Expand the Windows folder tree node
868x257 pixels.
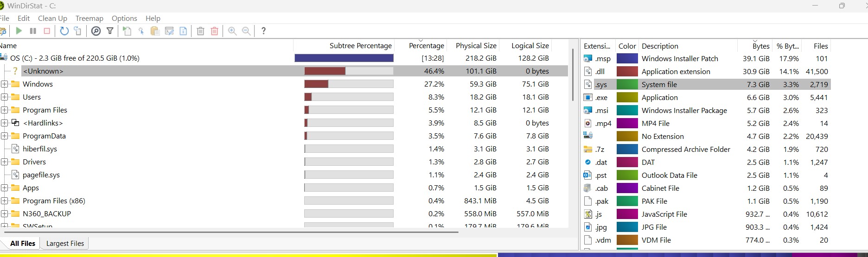[5, 84]
